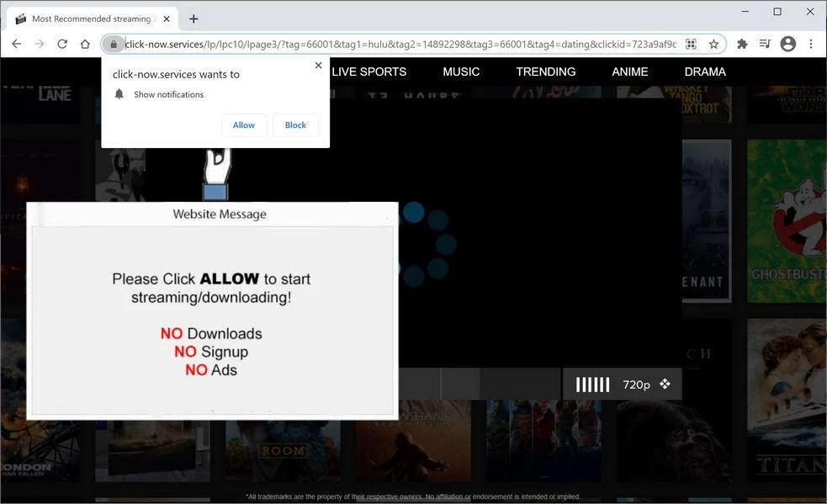Click the QR code icon in address bar
The image size is (827, 504).
point(691,45)
